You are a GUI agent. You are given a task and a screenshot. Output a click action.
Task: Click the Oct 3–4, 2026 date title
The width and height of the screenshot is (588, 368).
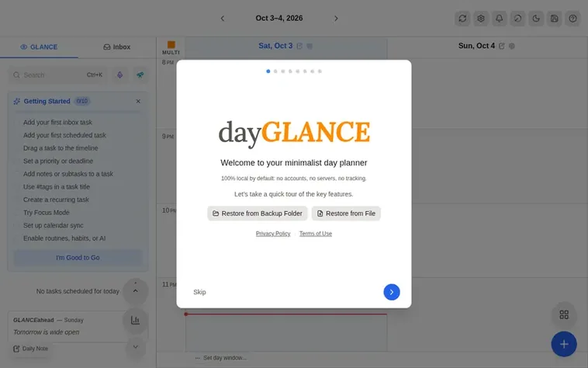tap(279, 18)
